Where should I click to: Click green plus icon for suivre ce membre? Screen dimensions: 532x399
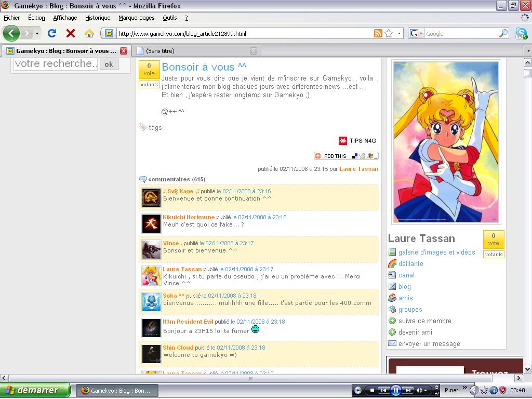[392, 321]
